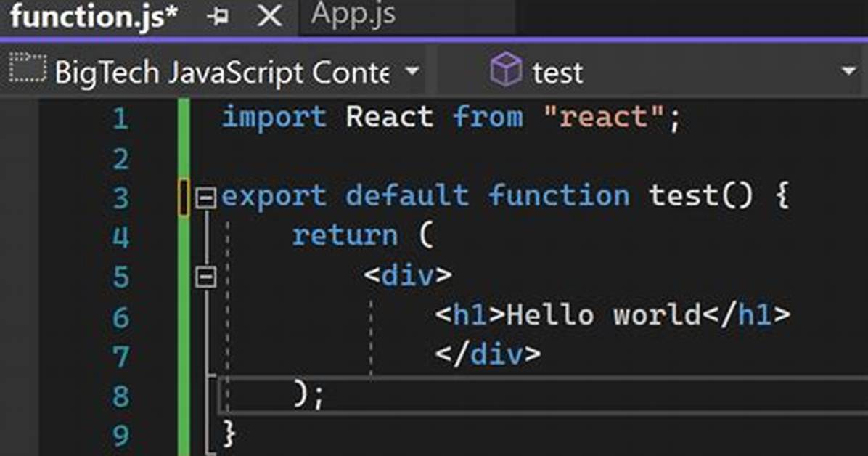868x456 pixels.
Task: Click the purple cube icon beside test
Action: click(505, 69)
